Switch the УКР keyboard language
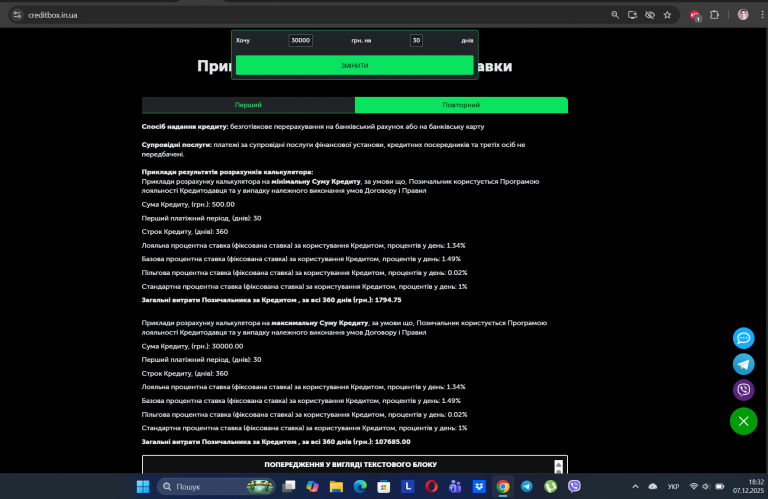 673,486
